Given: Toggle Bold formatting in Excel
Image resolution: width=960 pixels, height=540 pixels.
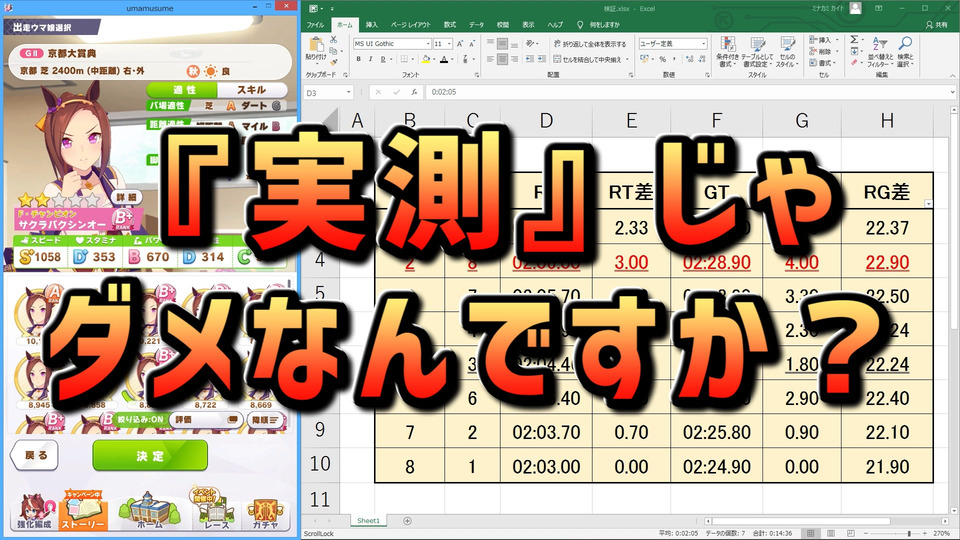Looking at the screenshot, I should click(359, 59).
